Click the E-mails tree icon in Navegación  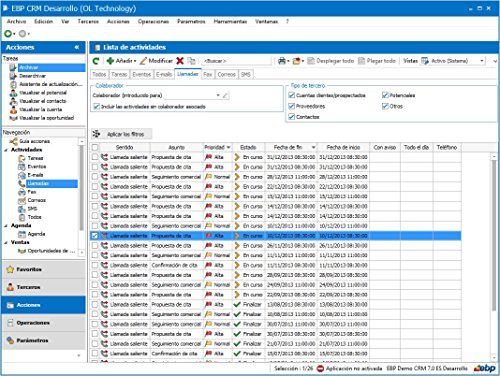point(22,175)
